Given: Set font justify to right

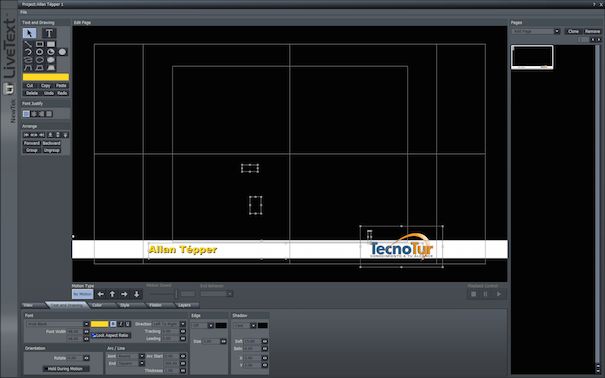Looking at the screenshot, I should pyautogui.click(x=41, y=114).
